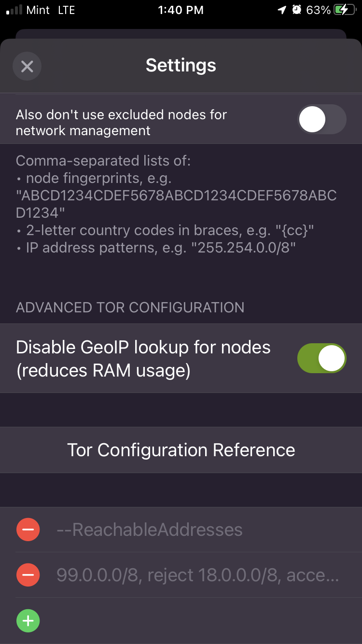Tap the location arrow status icon
This screenshot has height=644, width=362.
[x=282, y=10]
